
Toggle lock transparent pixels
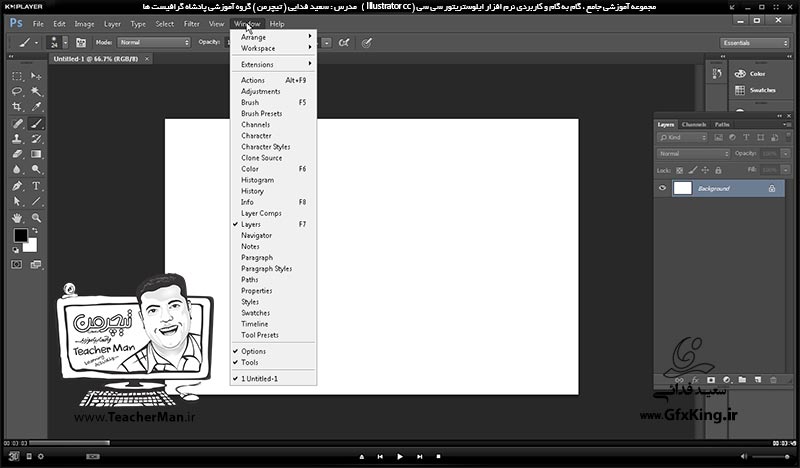(x=680, y=170)
